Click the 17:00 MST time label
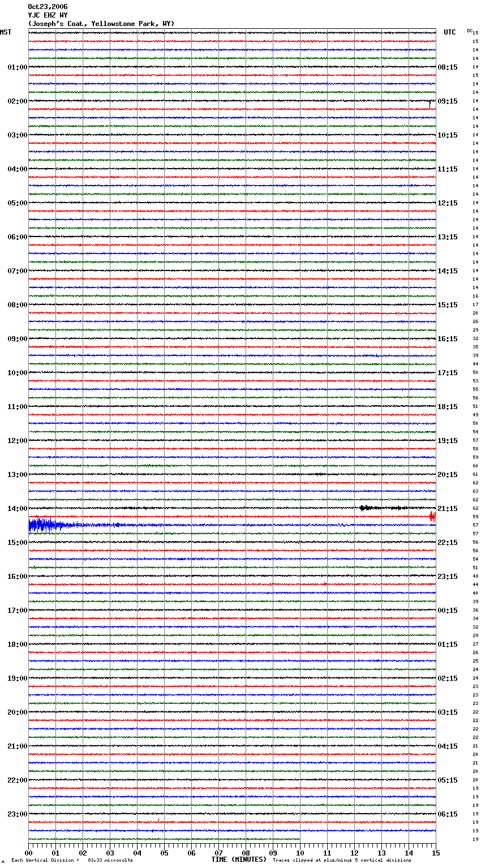481x868 pixels. point(18,611)
